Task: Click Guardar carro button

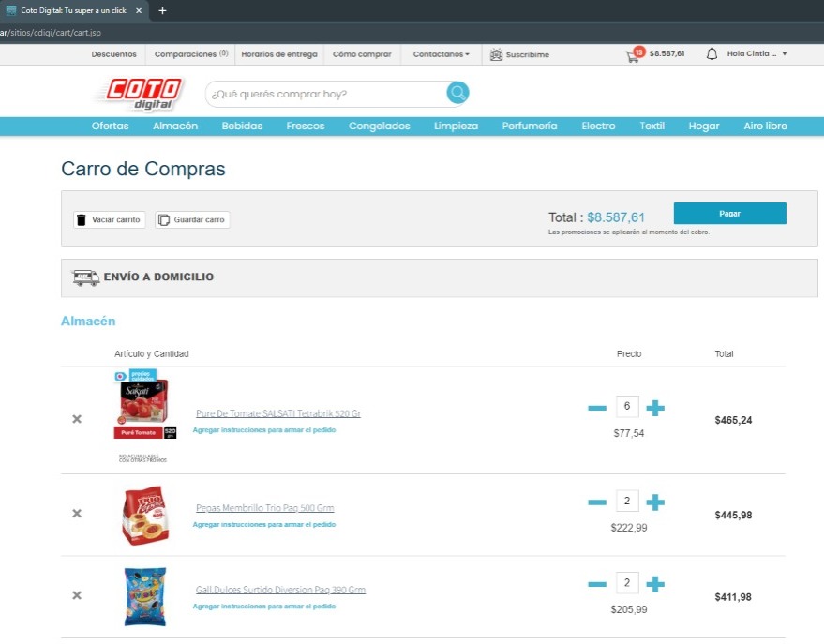Action: (x=192, y=219)
